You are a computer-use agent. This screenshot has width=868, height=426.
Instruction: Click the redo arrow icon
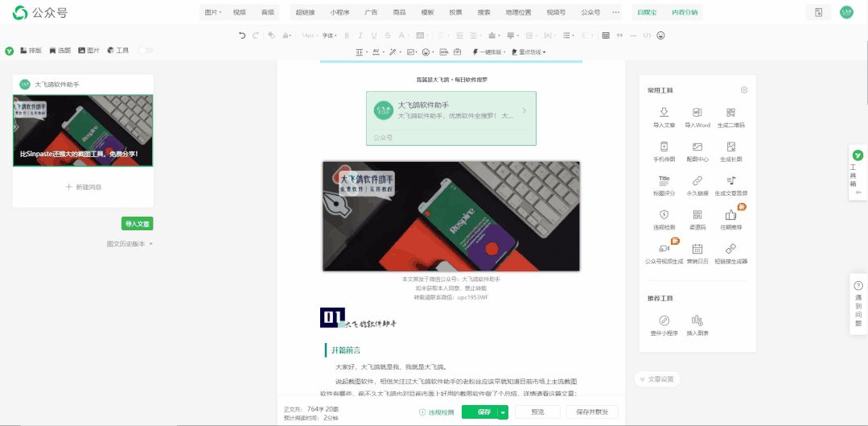tap(255, 35)
